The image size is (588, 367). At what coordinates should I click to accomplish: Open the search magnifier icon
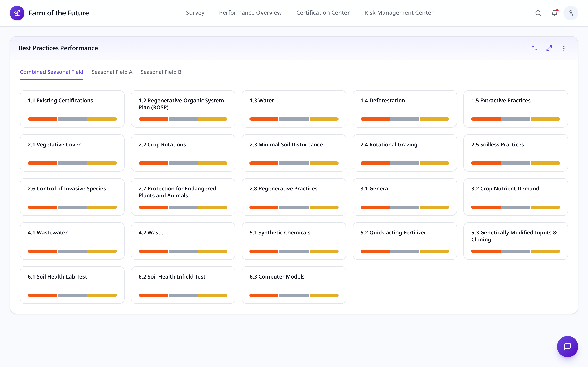[x=538, y=13]
